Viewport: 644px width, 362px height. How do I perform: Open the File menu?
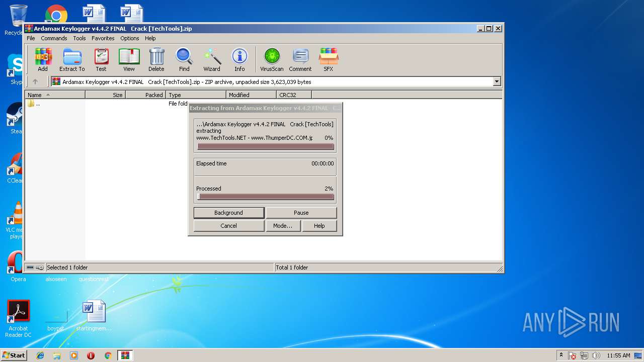[31, 38]
